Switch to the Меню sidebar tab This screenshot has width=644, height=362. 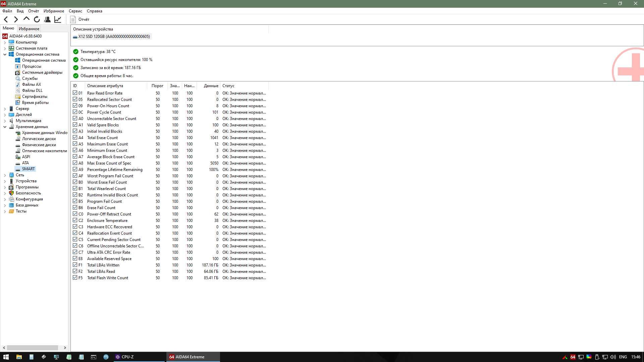[8, 28]
